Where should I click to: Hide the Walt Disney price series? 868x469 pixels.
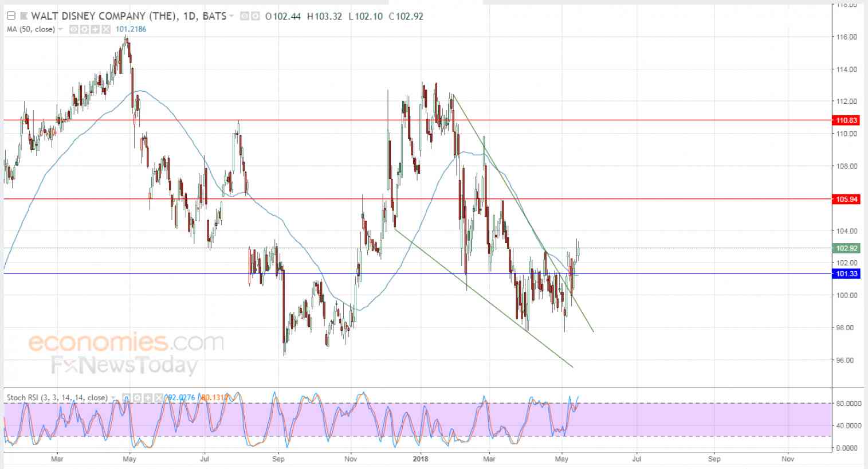click(244, 16)
